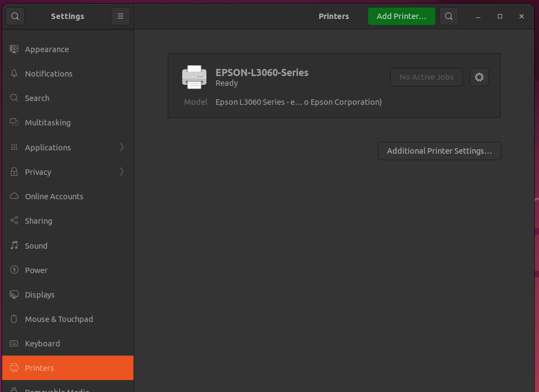Click the Privacy lock icon
The width and height of the screenshot is (539, 392).
[14, 172]
